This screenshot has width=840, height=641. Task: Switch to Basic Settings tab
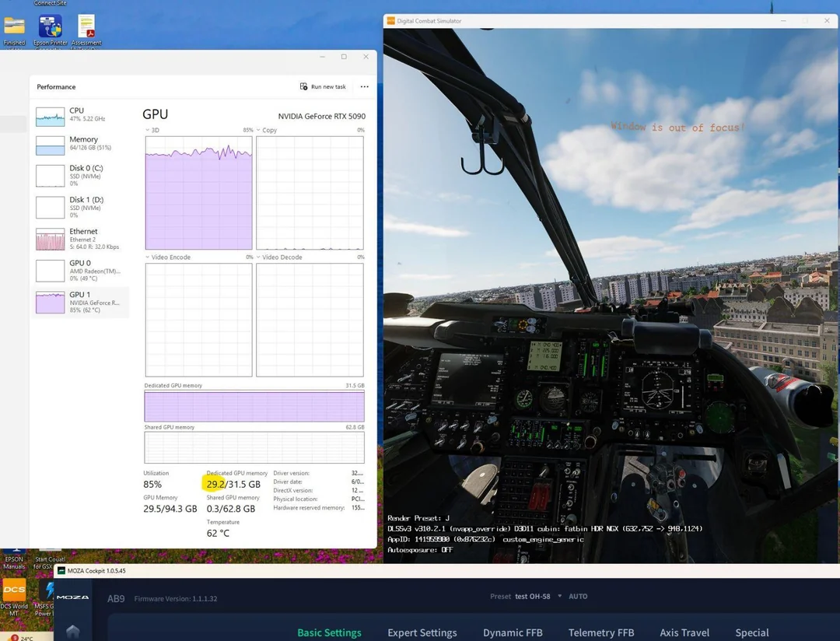click(x=329, y=633)
